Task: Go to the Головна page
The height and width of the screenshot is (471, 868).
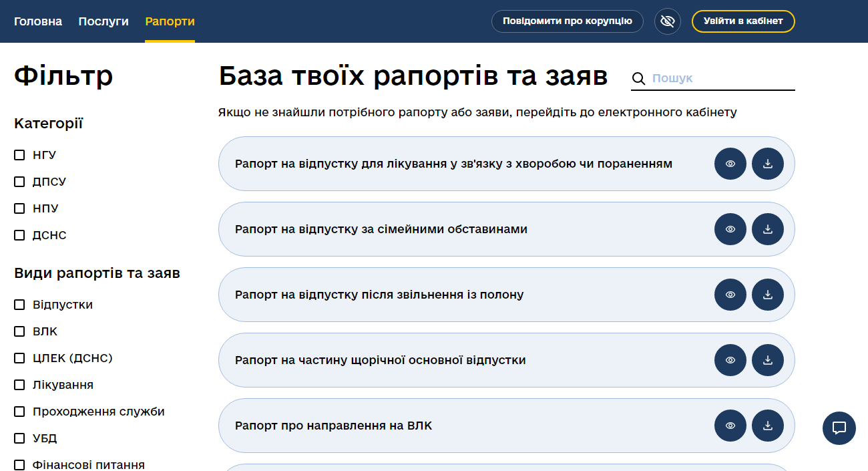Action: 38,21
